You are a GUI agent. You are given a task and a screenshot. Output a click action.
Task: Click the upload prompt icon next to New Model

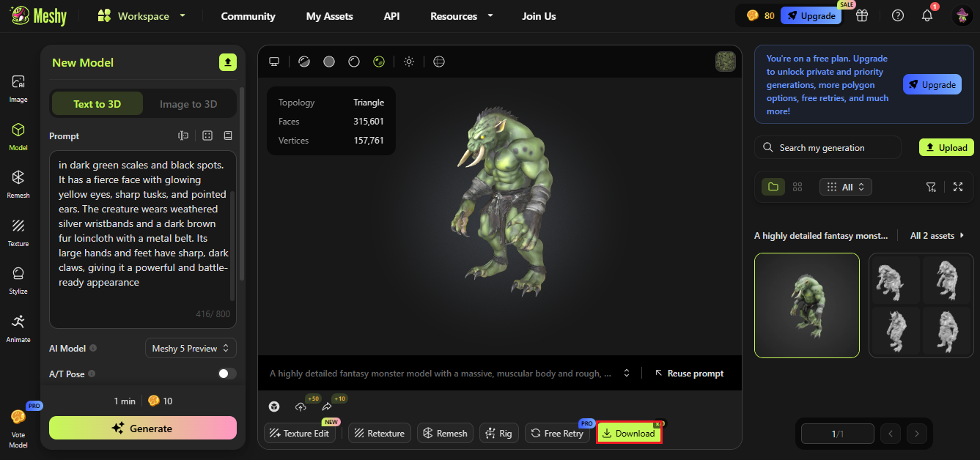pyautogui.click(x=228, y=62)
